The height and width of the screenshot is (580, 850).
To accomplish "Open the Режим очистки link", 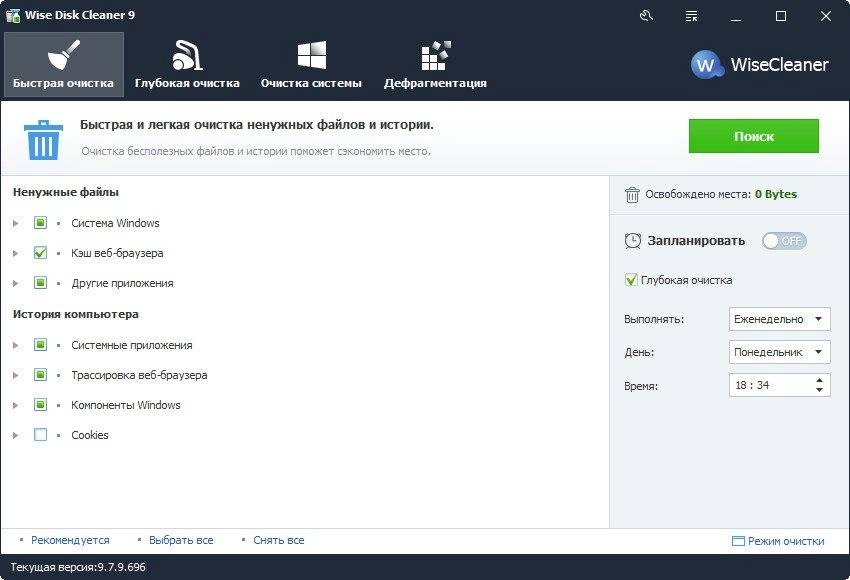I will 786,541.
